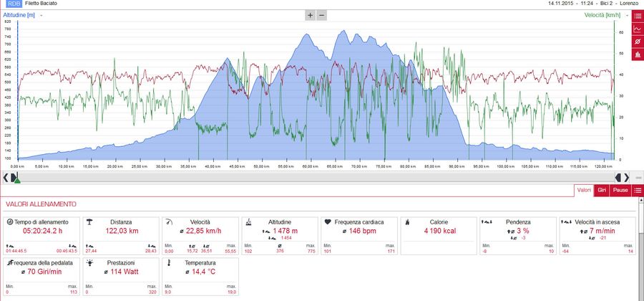This screenshot has height=301, width=644.
Task: Click the VALORI ALLENAMENTO heading
Action: (x=41, y=204)
